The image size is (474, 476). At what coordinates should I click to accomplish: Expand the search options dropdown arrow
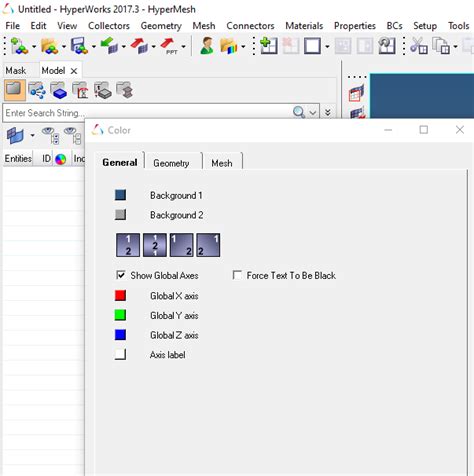click(313, 113)
